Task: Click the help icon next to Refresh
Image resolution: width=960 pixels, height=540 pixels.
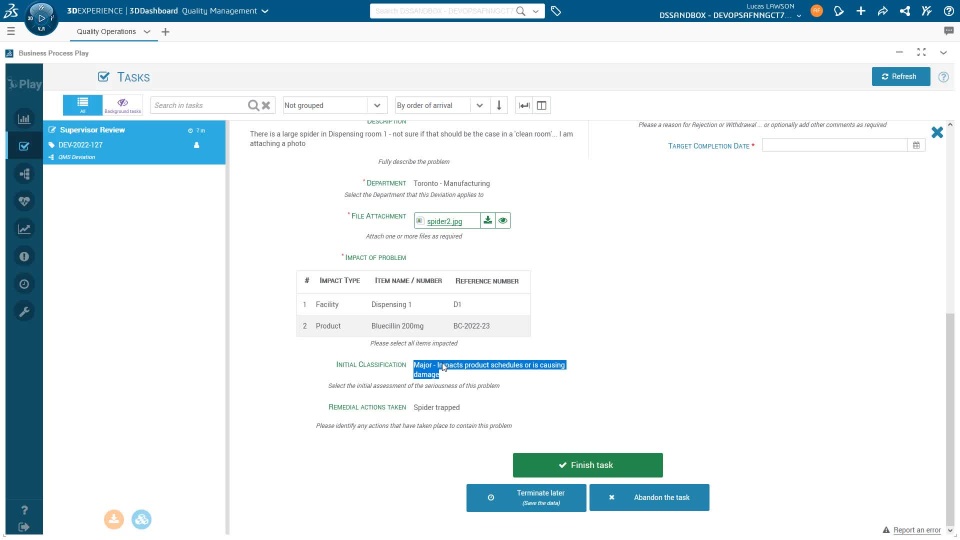Action: 943,77
